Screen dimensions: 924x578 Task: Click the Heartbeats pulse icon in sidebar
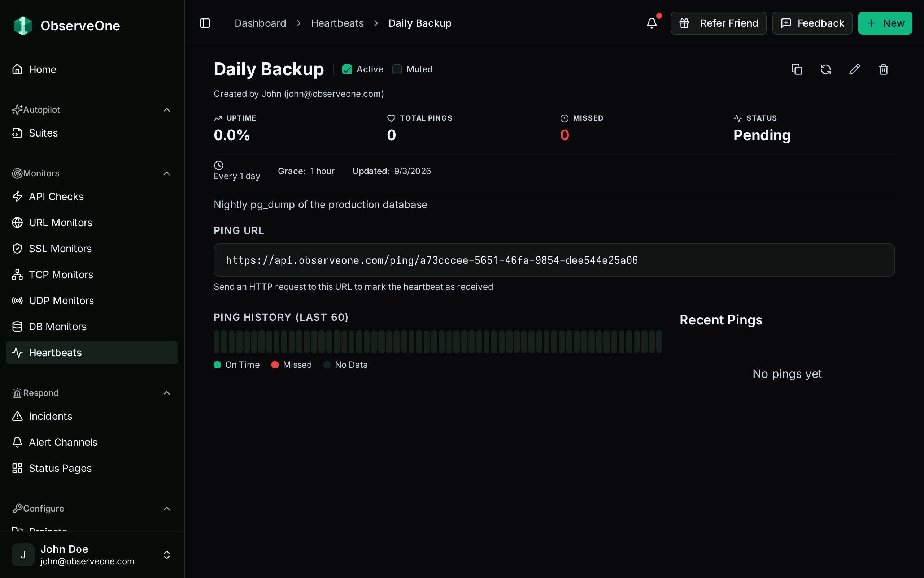click(x=17, y=353)
